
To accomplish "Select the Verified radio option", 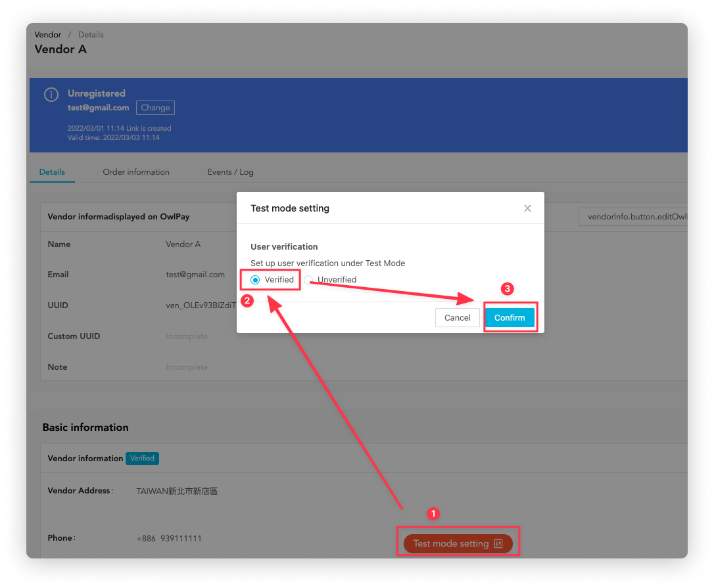I will click(255, 279).
